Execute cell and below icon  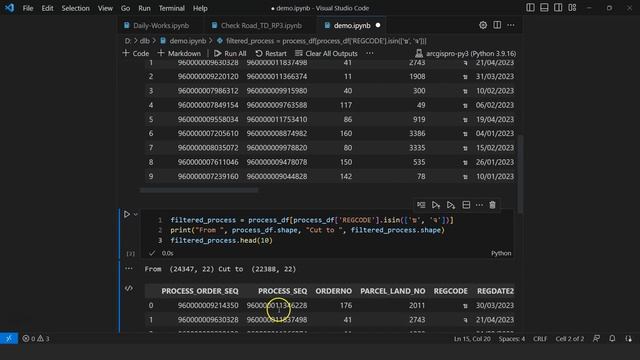(x=451, y=205)
